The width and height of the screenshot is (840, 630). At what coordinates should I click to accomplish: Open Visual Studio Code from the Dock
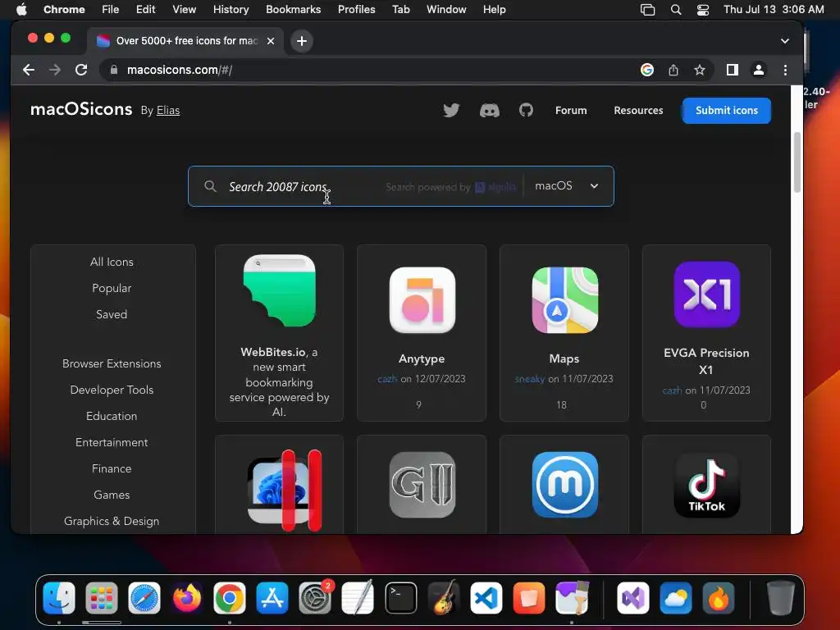pyautogui.click(x=486, y=597)
